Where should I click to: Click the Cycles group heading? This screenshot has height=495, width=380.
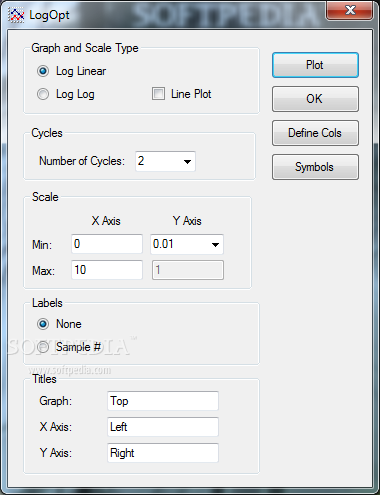pos(47,133)
